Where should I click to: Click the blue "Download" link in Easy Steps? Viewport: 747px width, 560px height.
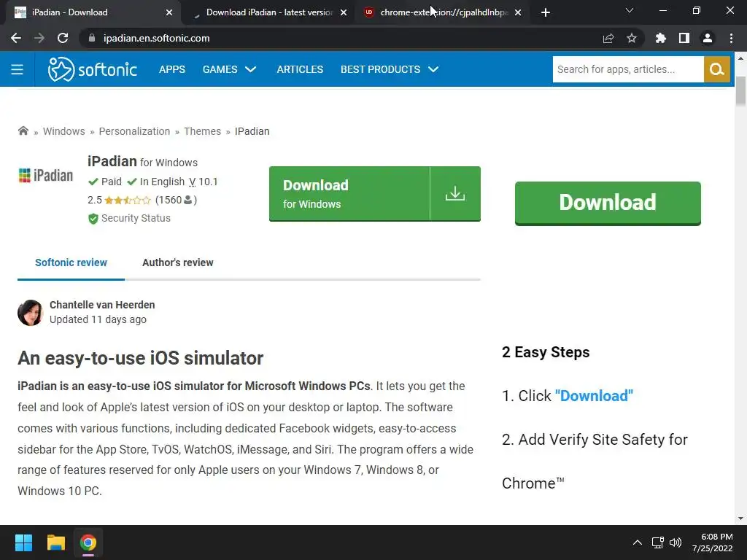pyautogui.click(x=594, y=396)
